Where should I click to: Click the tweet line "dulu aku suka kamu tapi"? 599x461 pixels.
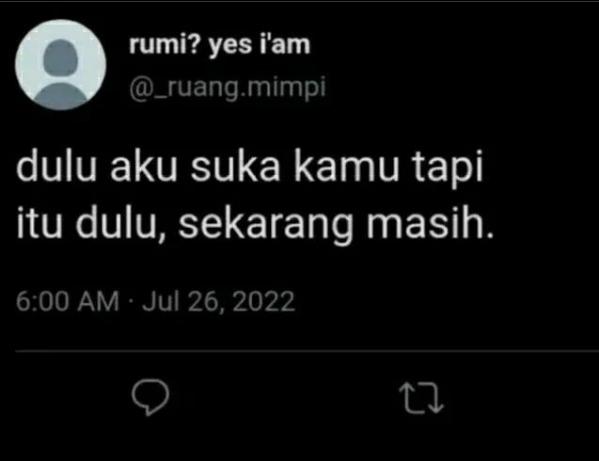coord(250,168)
